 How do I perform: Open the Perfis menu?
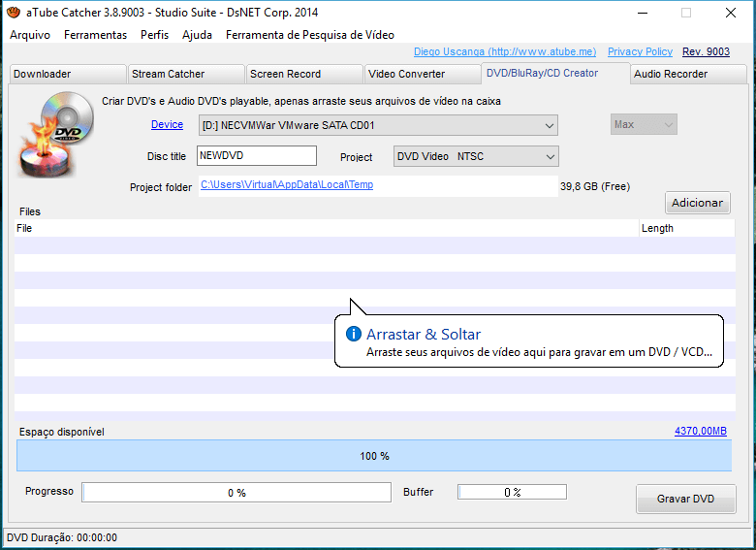[154, 35]
